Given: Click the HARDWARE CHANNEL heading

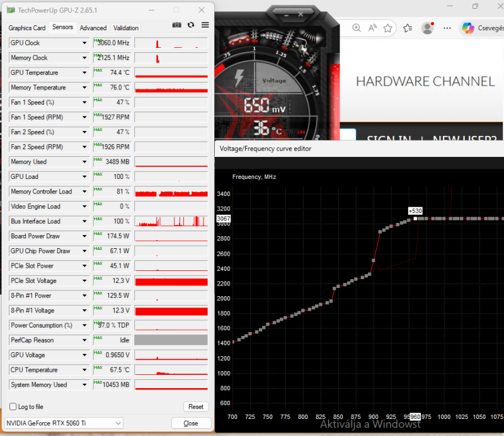Looking at the screenshot, I should [x=425, y=81].
